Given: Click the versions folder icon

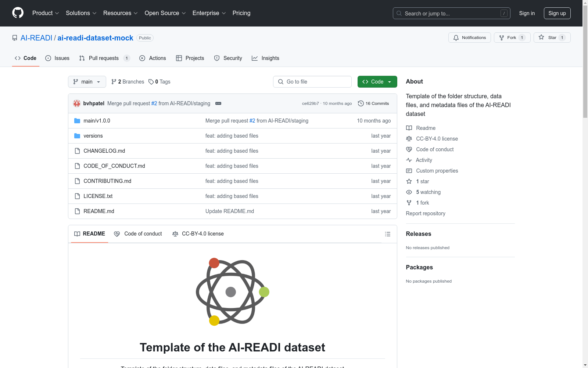Looking at the screenshot, I should pyautogui.click(x=77, y=136).
